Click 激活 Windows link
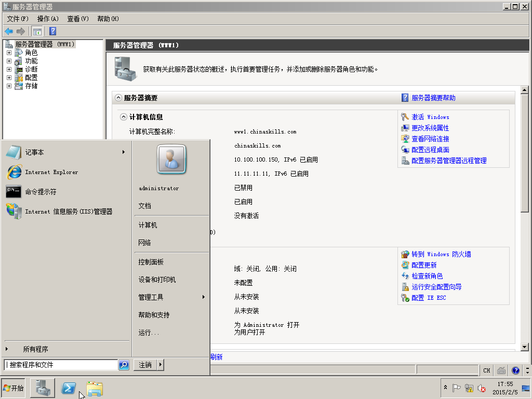Image resolution: width=532 pixels, height=399 pixels. point(430,117)
